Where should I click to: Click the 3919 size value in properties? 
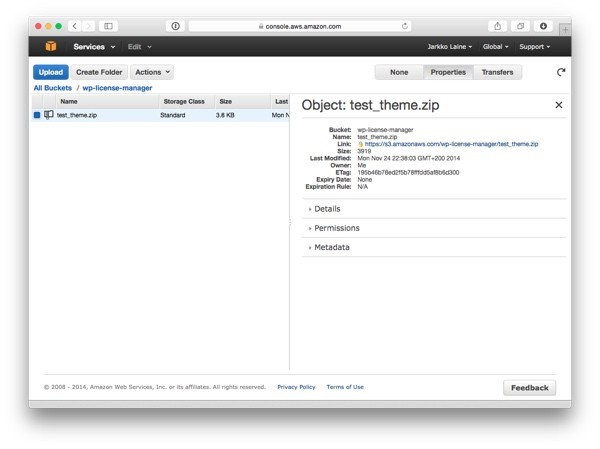364,151
